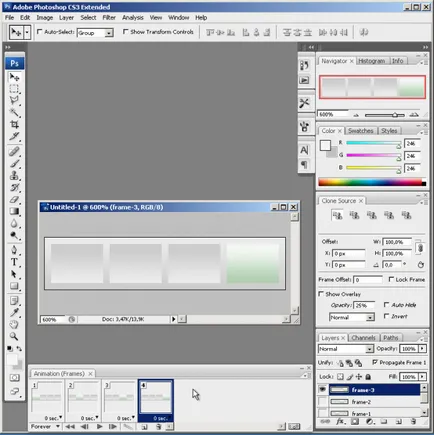Play the frame animation
The image size is (434, 435).
(x=99, y=426)
